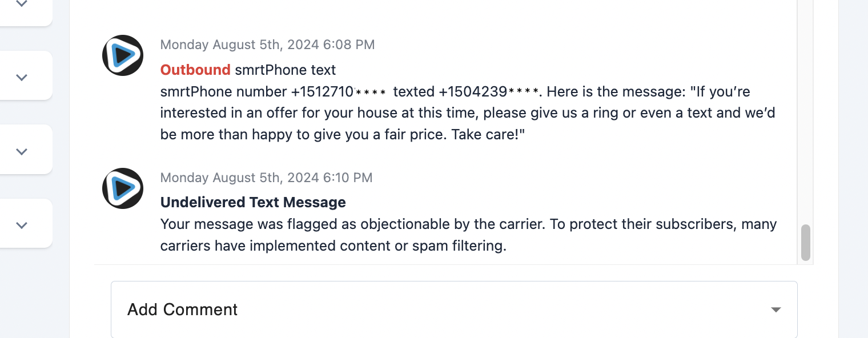The width and height of the screenshot is (868, 338).
Task: Expand the bottom sidebar card chevron
Action: (22, 225)
